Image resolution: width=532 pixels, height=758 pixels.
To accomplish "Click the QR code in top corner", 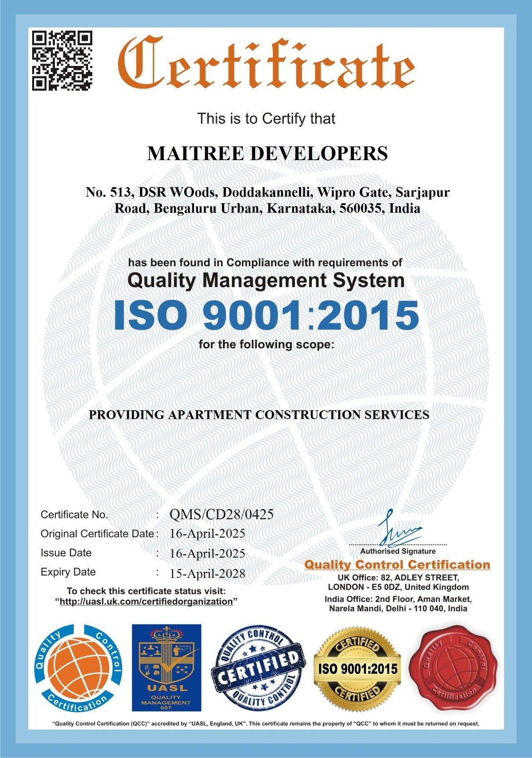I will click(x=62, y=61).
